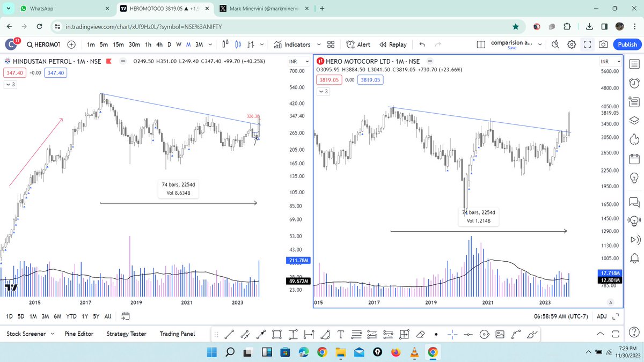This screenshot has width=644, height=362.
Task: Select the image drawing tool
Action: (500, 334)
